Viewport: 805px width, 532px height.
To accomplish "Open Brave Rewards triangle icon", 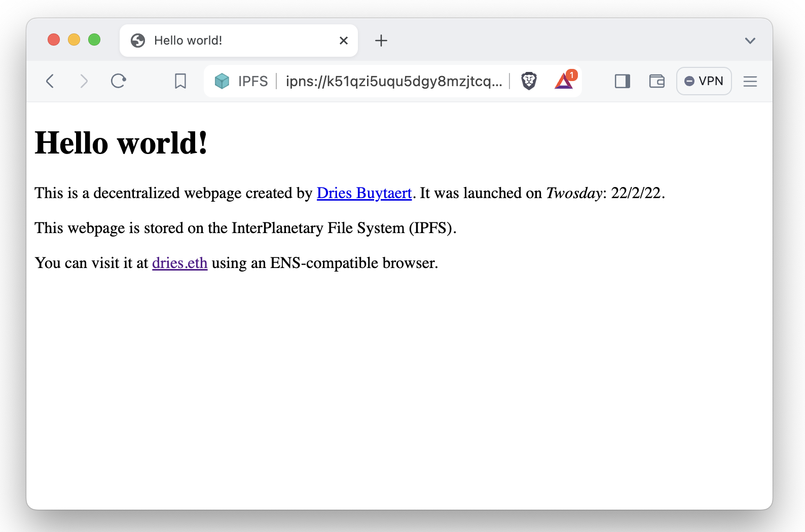I will 564,81.
